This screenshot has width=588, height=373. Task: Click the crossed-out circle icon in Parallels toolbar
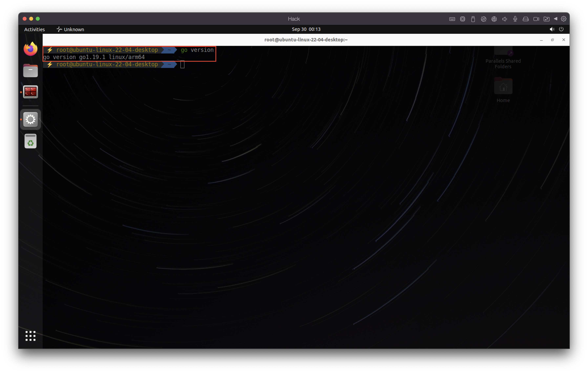[x=483, y=19]
